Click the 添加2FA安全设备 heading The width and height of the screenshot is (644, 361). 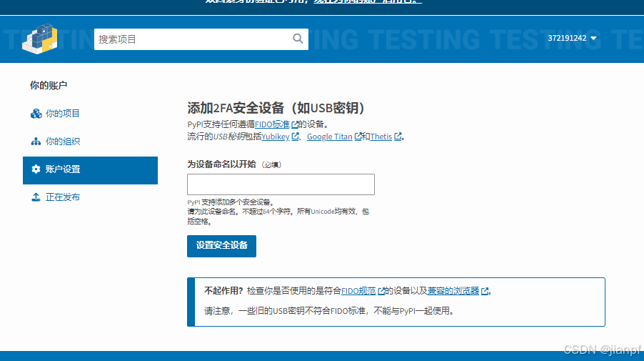click(276, 108)
